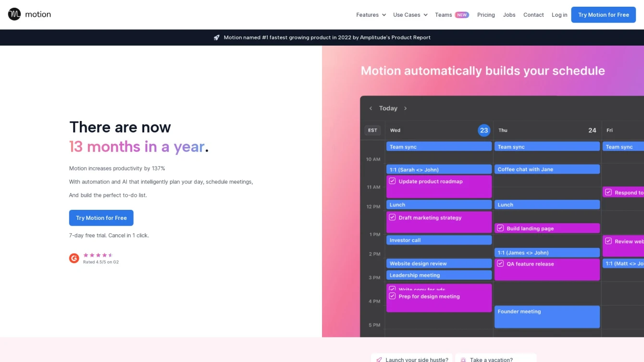Click the 24 date number

tap(592, 130)
